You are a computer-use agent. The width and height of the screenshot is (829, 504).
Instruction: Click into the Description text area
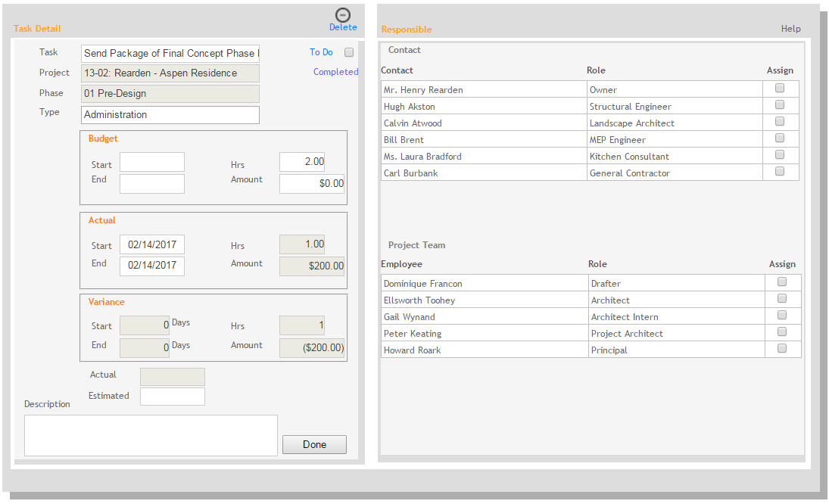(151, 435)
